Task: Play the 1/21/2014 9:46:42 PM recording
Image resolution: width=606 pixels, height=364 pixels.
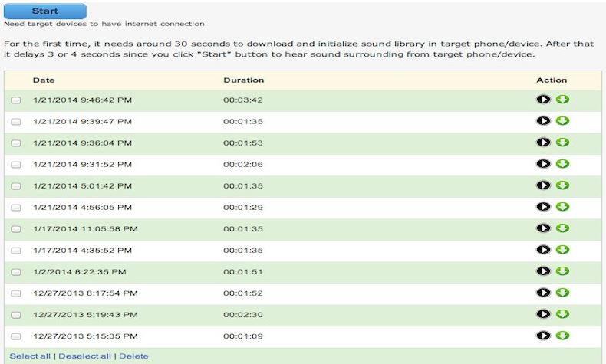Action: coord(543,100)
